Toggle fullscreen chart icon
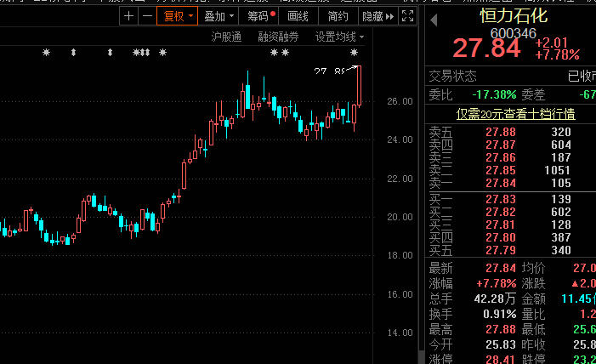596x364 pixels. (x=407, y=16)
